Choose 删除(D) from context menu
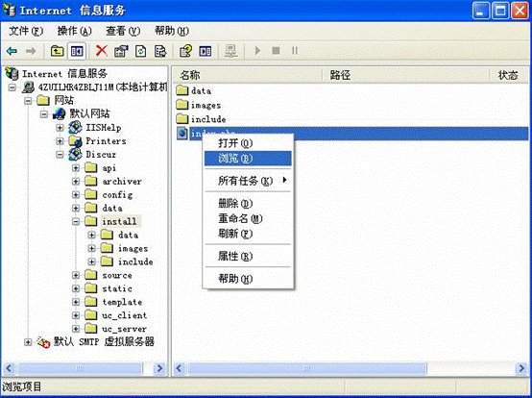Viewport: 532px width, 398px height. [248, 204]
